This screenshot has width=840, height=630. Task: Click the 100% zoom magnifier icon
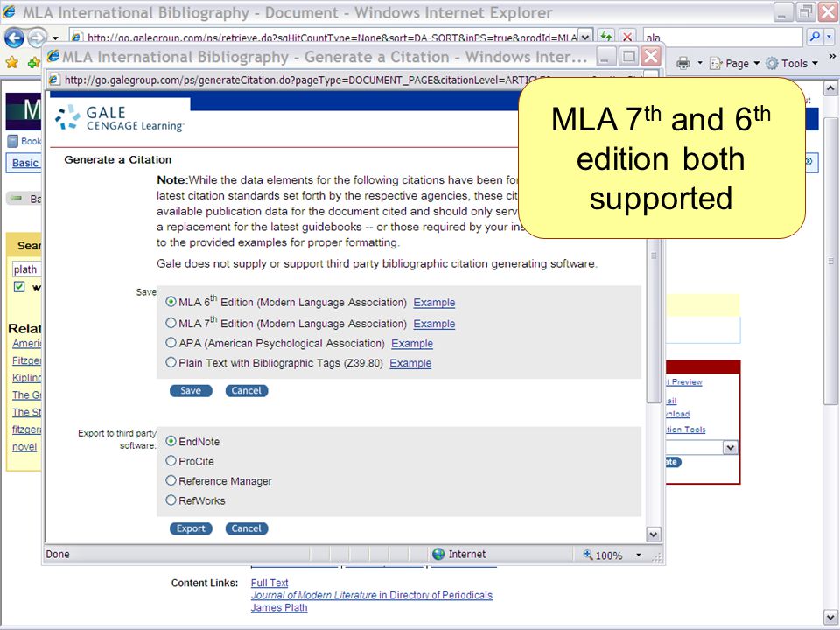point(588,555)
